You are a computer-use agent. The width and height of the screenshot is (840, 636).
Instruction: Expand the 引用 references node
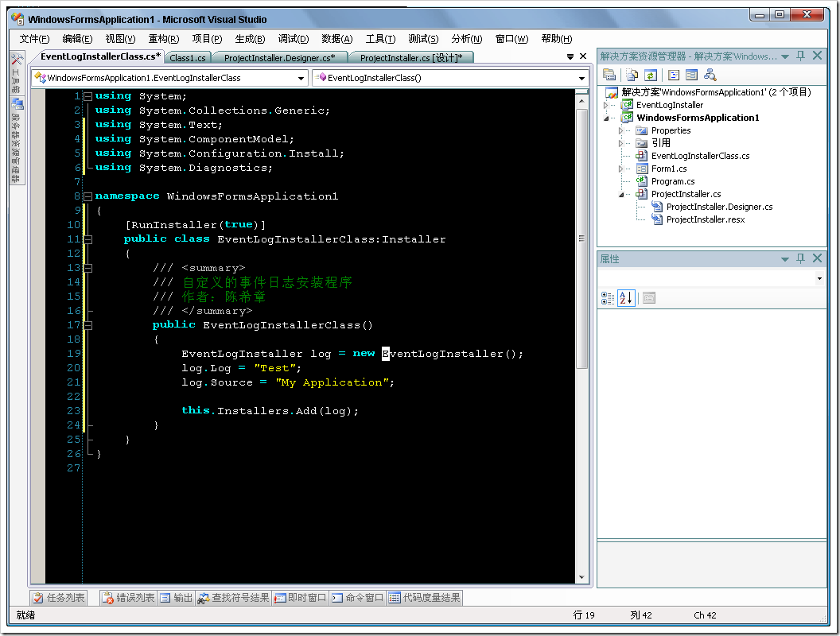click(621, 143)
